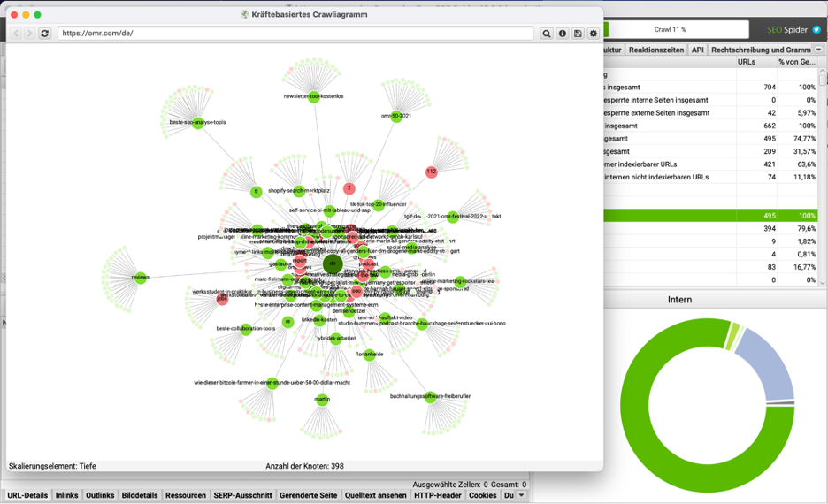Click the forward navigation arrow
The width and height of the screenshot is (828, 504).
coord(29,34)
